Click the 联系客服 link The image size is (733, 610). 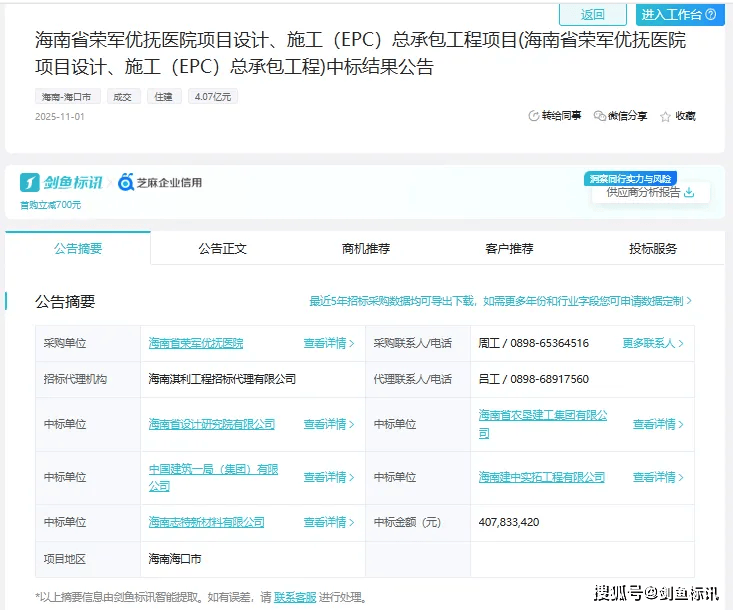[294, 597]
